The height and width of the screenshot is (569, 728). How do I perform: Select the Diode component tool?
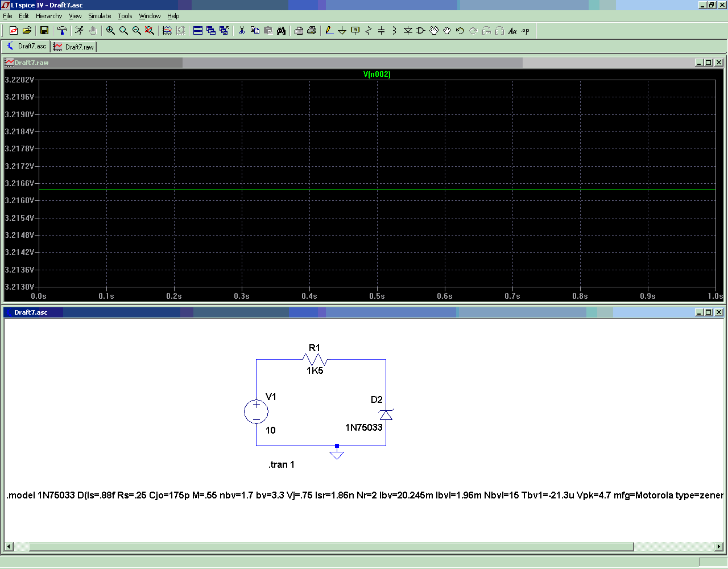coord(408,31)
